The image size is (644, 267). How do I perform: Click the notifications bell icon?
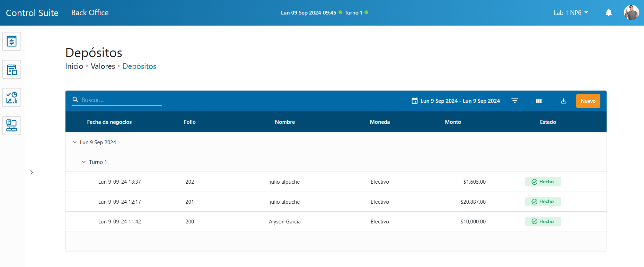(x=608, y=13)
